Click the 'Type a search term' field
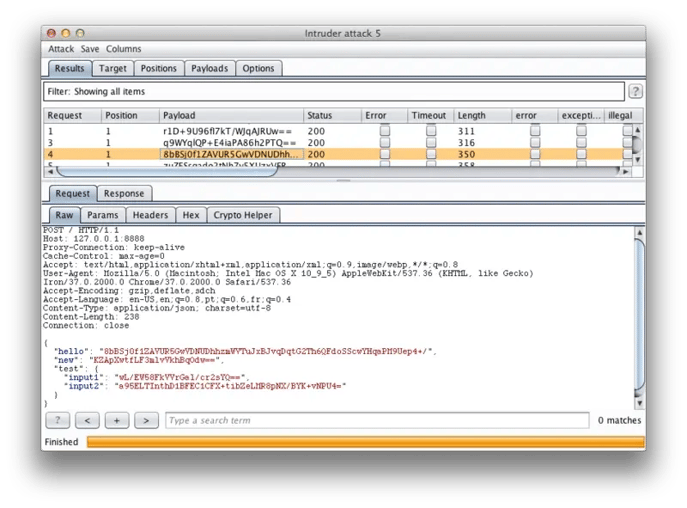Viewport: 687px width, 508px height. click(376, 421)
